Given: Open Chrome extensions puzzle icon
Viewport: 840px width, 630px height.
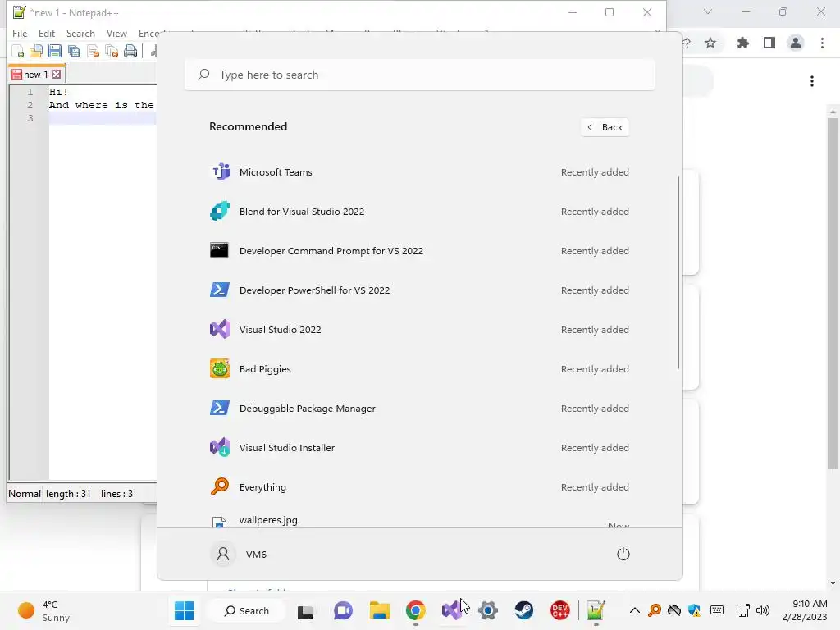Looking at the screenshot, I should (x=742, y=43).
